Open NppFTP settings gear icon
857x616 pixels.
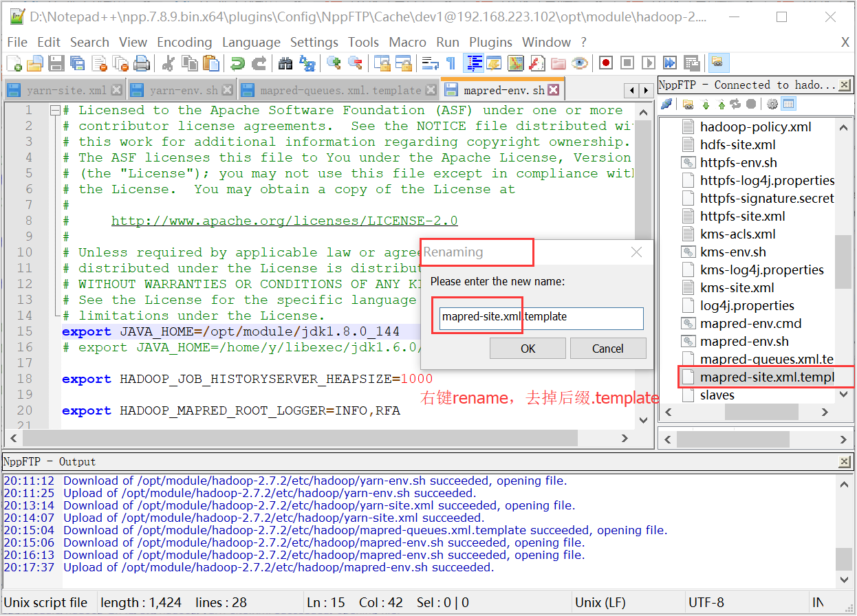point(772,104)
